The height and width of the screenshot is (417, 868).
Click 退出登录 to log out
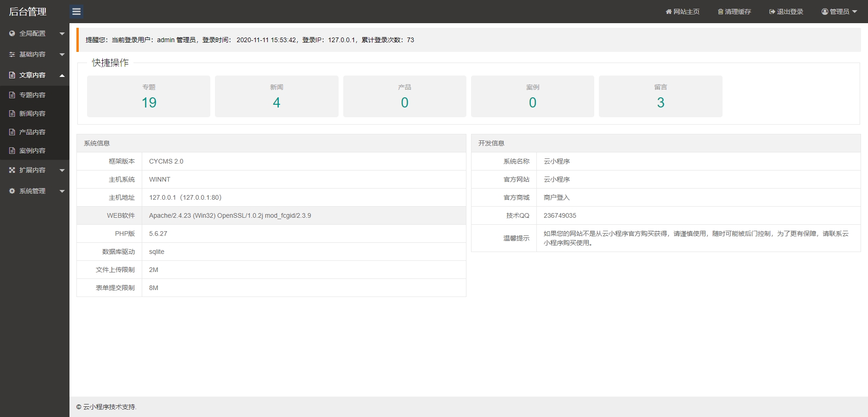tap(786, 12)
